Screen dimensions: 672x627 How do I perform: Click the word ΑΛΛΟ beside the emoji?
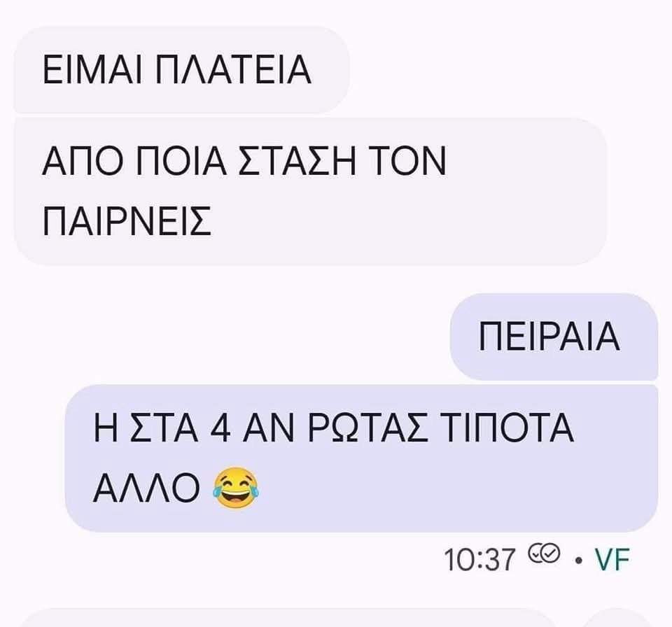click(146, 488)
